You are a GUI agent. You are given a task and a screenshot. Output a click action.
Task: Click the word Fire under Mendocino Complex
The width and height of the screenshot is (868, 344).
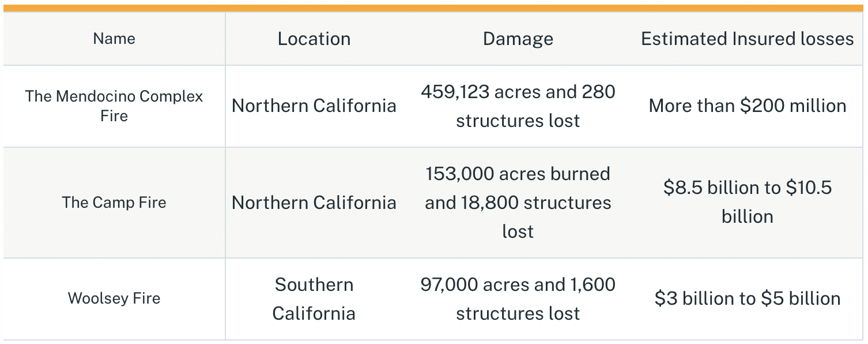coord(114,116)
